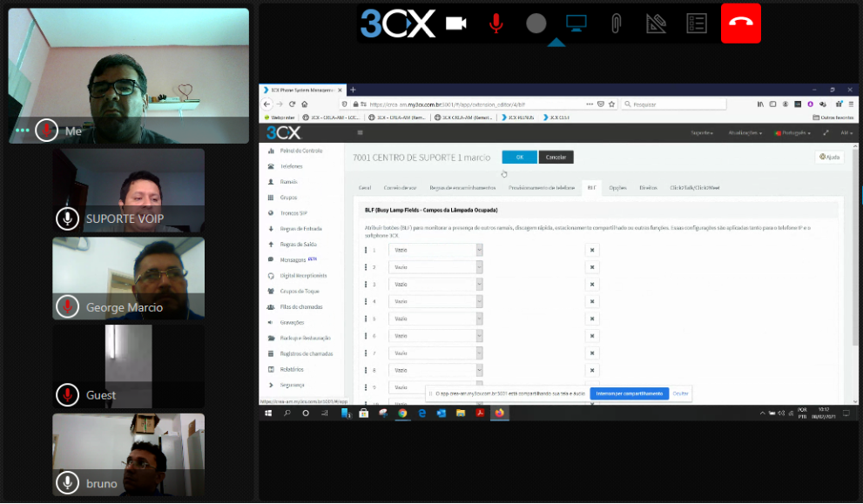The image size is (863, 504).
Task: Clear BLF row 1 with X button
Action: click(x=592, y=250)
